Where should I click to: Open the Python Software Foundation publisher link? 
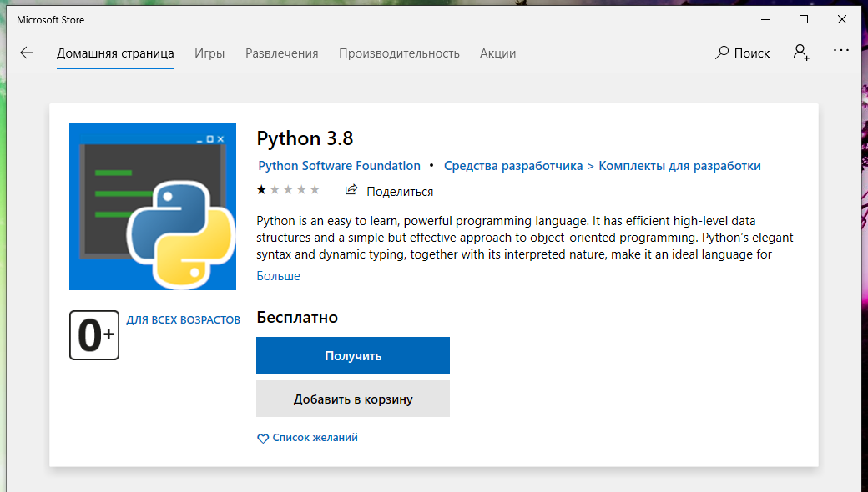tap(339, 166)
